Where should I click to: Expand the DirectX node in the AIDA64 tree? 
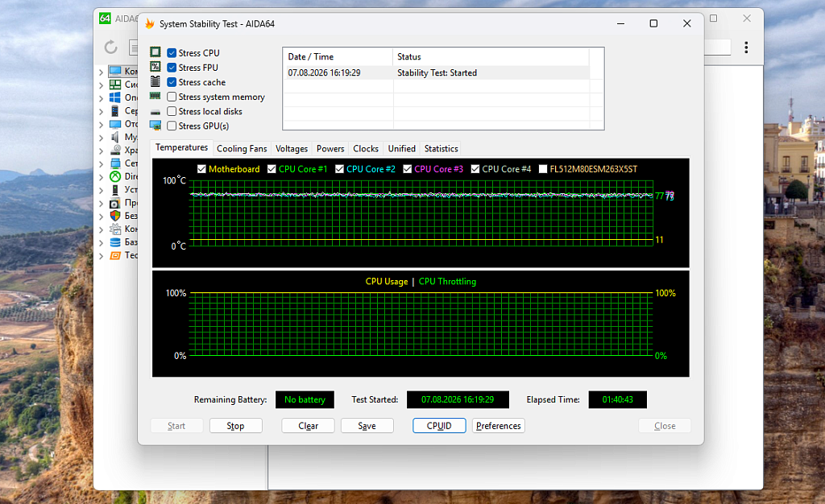click(x=101, y=176)
